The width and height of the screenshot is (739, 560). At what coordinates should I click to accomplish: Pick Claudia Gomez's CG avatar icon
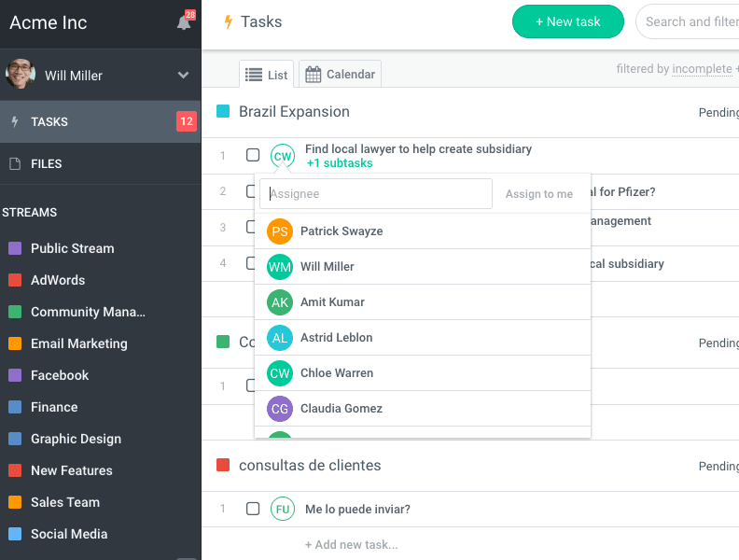[x=280, y=409]
